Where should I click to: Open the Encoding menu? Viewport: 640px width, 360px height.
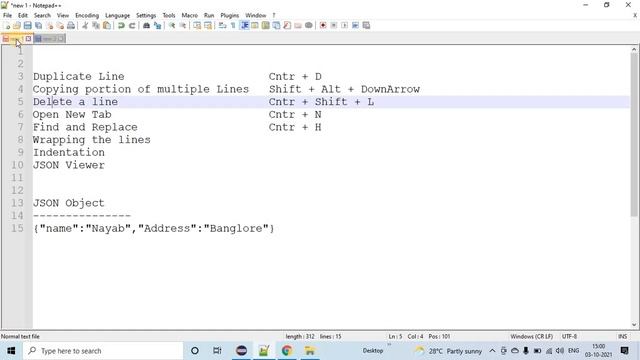pos(87,15)
